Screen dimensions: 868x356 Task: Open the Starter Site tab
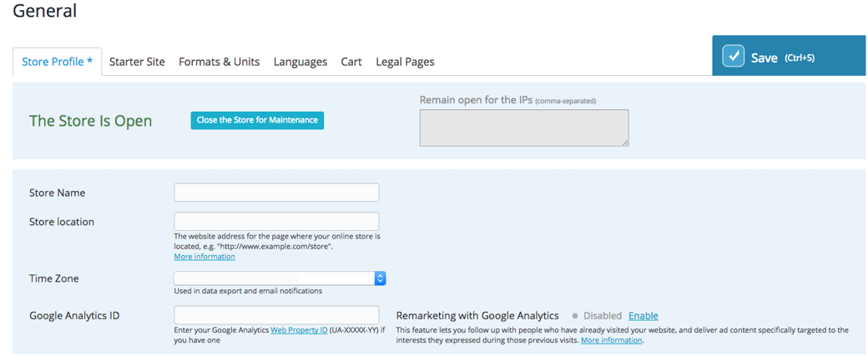click(x=137, y=62)
